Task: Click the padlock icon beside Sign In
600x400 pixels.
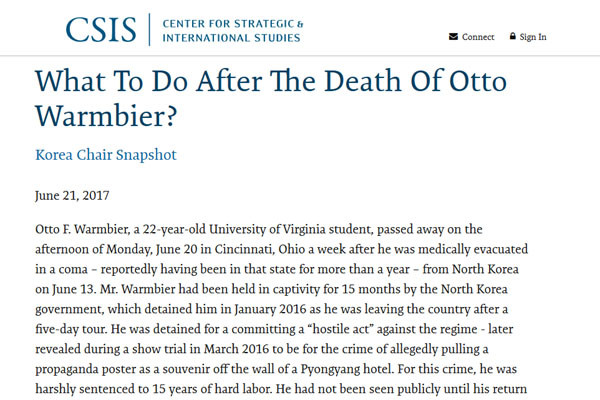Action: [x=513, y=37]
